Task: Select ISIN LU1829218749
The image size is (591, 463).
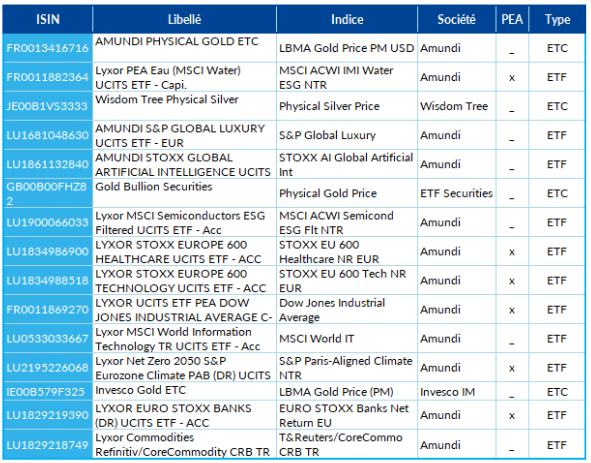Action: (47, 445)
